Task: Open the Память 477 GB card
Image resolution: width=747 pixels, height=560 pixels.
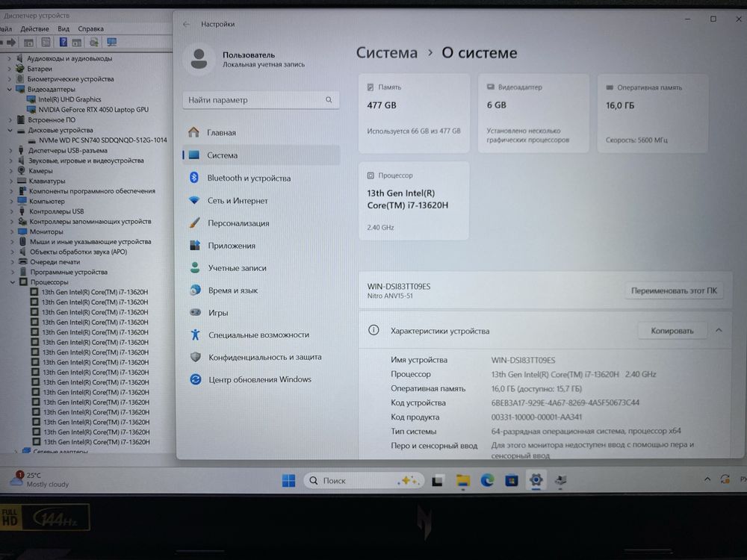Action: click(414, 113)
